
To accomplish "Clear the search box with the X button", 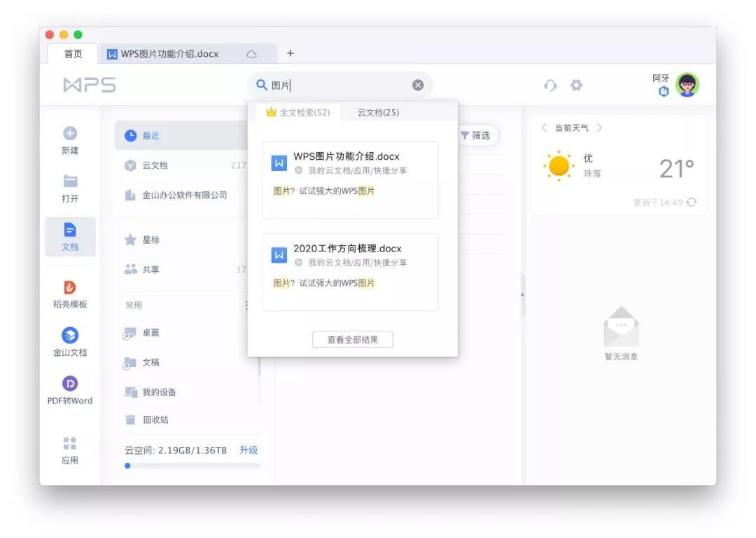I will click(417, 85).
